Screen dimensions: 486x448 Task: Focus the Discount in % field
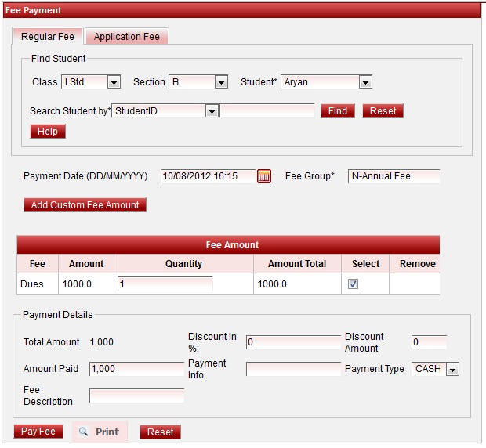(292, 342)
